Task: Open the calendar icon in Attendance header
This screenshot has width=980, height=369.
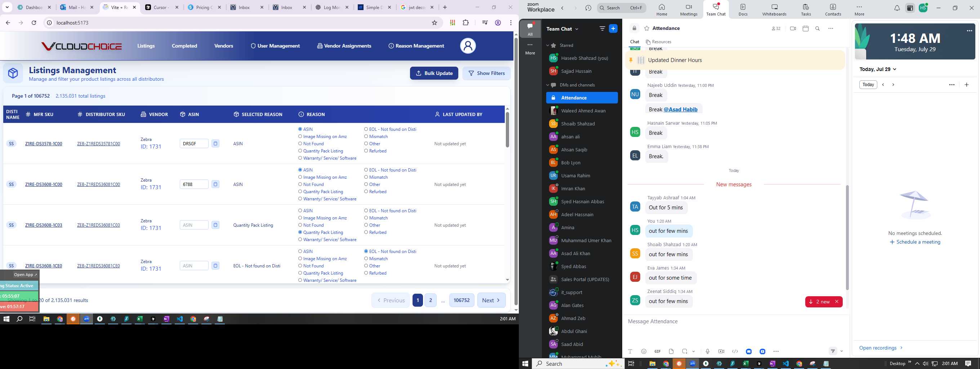Action: [x=805, y=28]
